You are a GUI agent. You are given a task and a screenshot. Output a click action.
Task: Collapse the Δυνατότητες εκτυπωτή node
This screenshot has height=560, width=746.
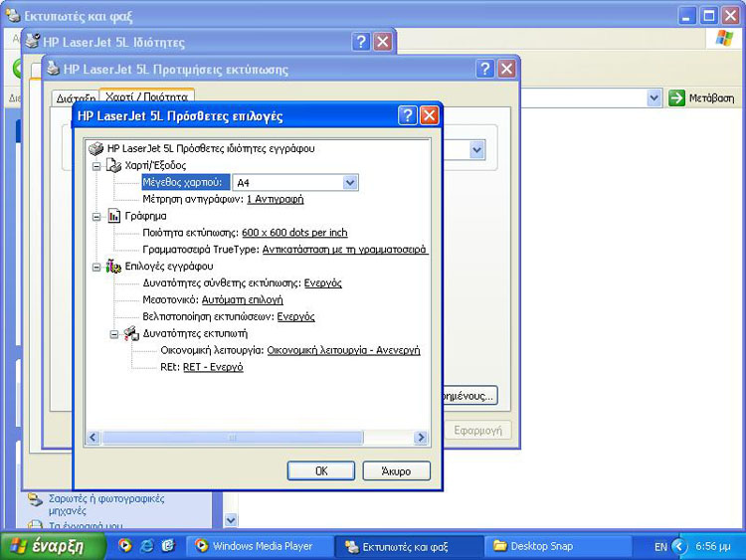click(114, 334)
